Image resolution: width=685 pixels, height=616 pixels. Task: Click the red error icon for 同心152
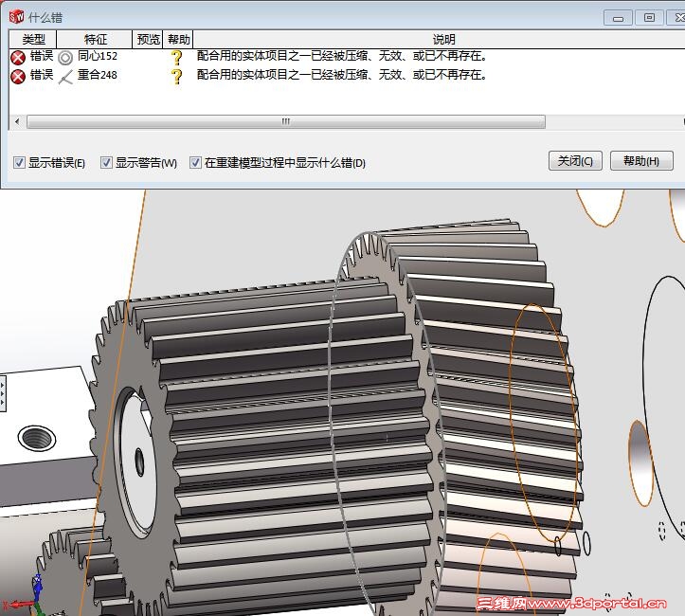[18, 58]
